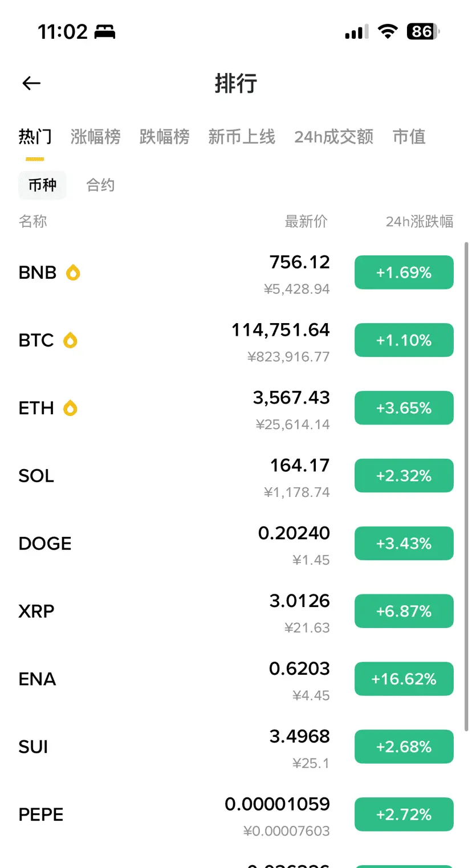Sort by 24h涨跌幅 column header
The height and width of the screenshot is (868, 472).
coord(420,221)
